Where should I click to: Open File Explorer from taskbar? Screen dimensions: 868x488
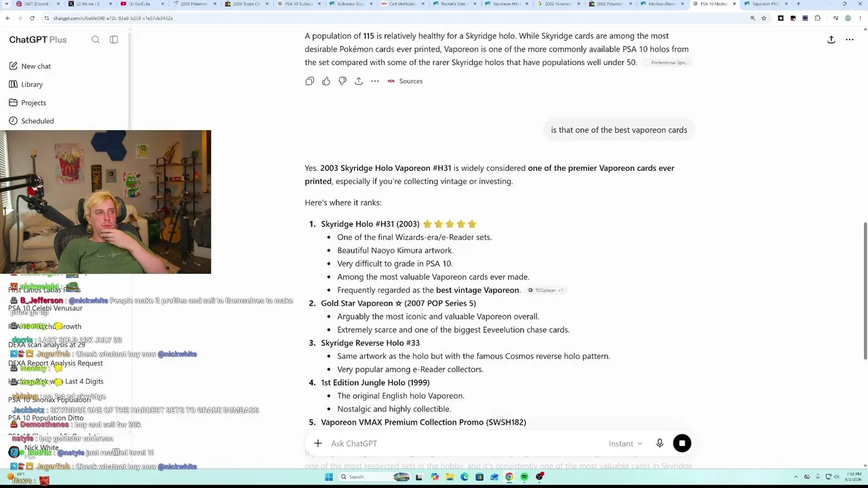[x=450, y=477]
